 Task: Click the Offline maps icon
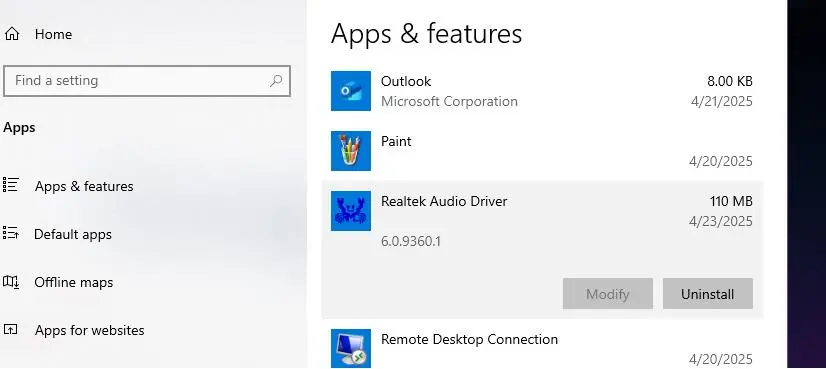click(11, 282)
